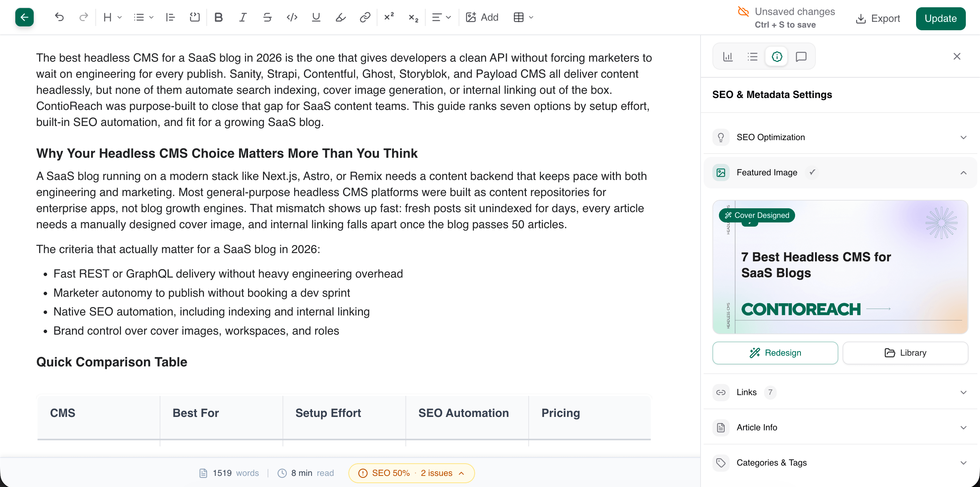Redo the last edit

pyautogui.click(x=83, y=17)
